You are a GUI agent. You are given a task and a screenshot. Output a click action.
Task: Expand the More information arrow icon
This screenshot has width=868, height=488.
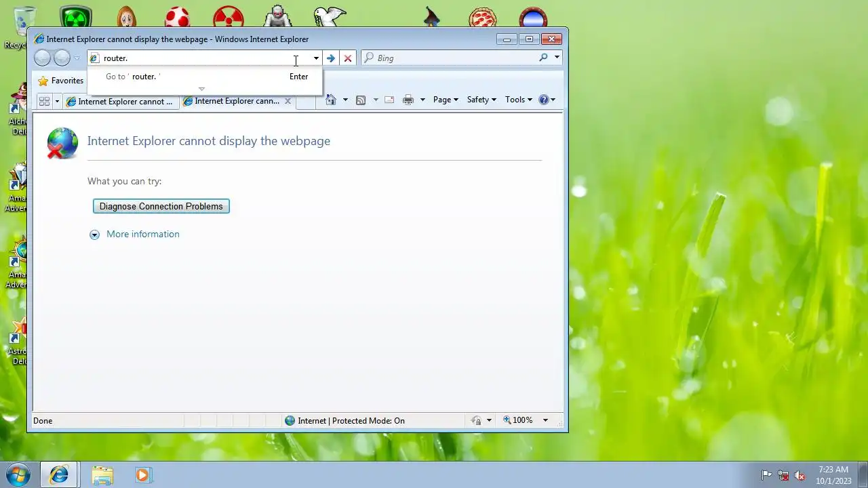94,235
